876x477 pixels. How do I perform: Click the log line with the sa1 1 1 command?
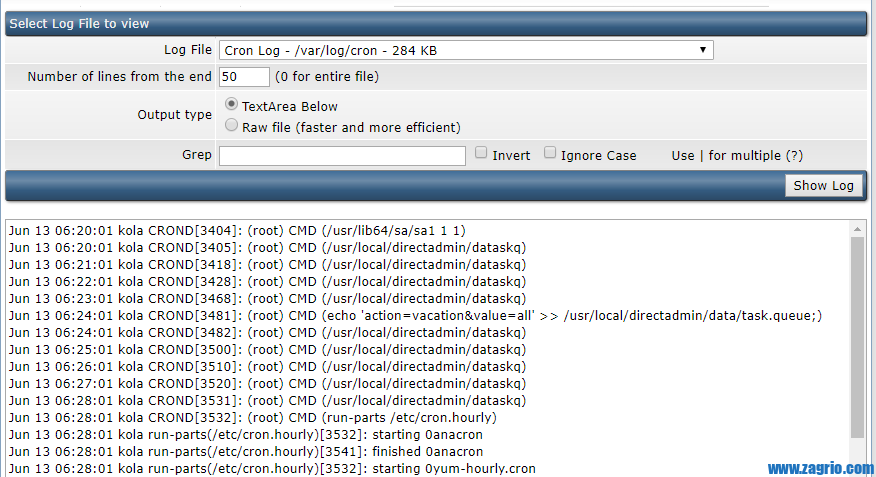[x=236, y=230]
